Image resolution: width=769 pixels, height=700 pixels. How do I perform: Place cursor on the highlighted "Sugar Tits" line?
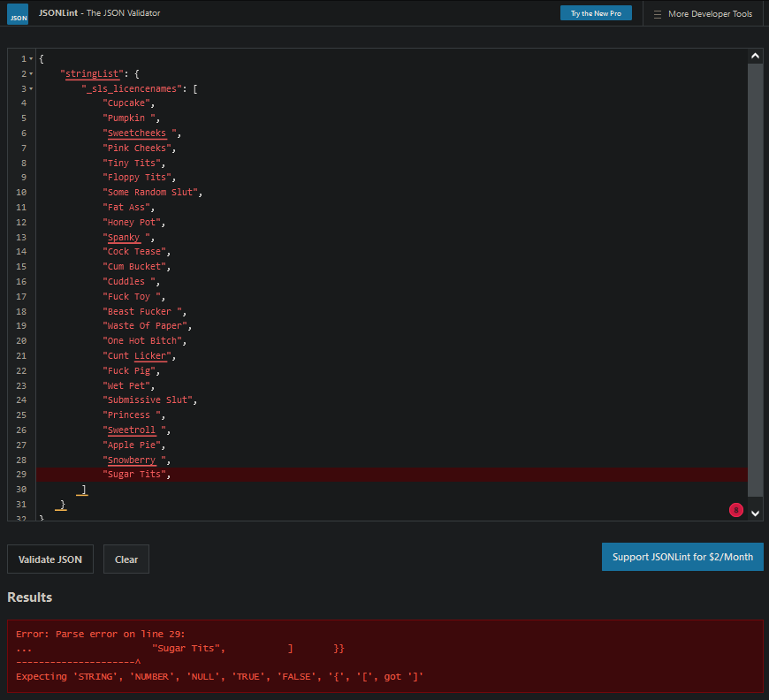pos(392,475)
